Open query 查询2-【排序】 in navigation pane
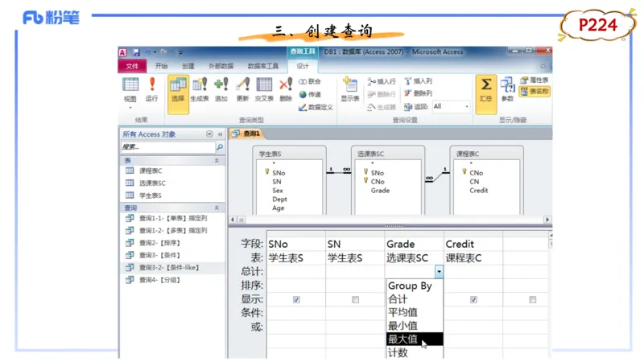This screenshot has height=362, width=644. coord(161,243)
